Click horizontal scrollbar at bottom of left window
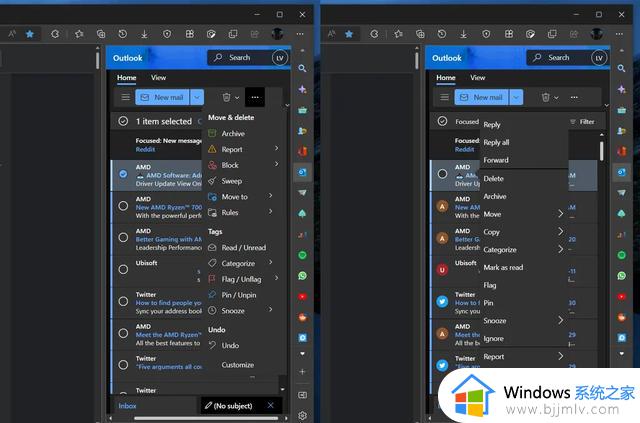 (206, 418)
